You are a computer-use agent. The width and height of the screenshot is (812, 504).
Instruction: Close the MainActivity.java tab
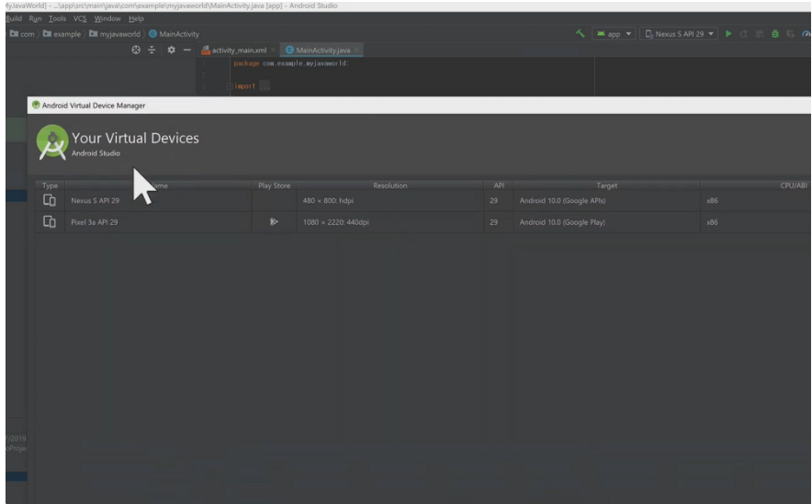coord(356,50)
